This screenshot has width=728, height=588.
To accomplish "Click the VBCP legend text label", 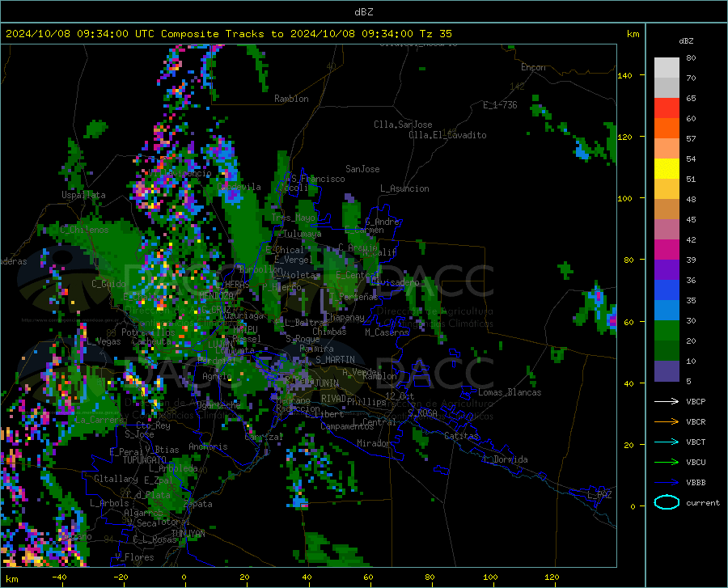I will click(696, 401).
